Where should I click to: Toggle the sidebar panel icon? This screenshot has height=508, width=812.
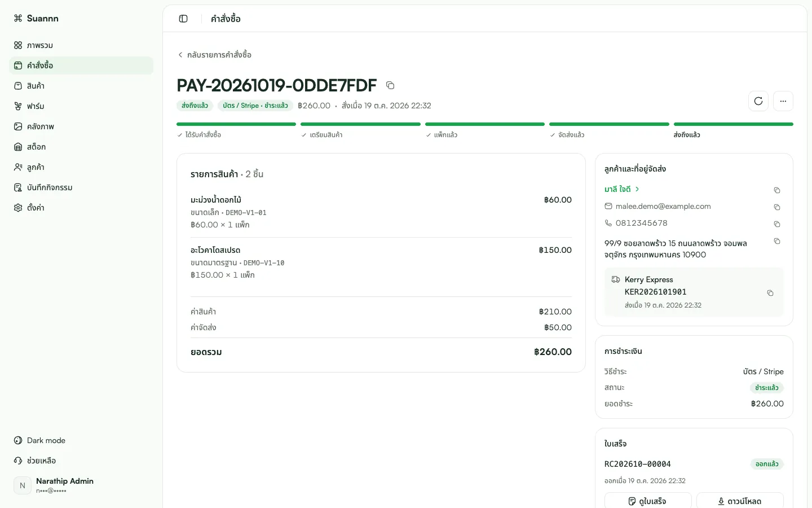[x=183, y=19]
